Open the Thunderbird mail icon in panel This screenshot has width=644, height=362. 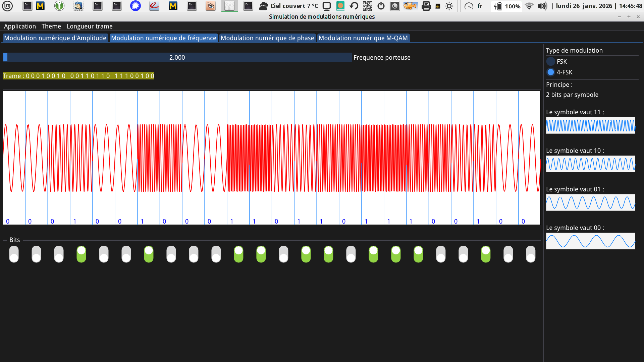tap(78, 6)
